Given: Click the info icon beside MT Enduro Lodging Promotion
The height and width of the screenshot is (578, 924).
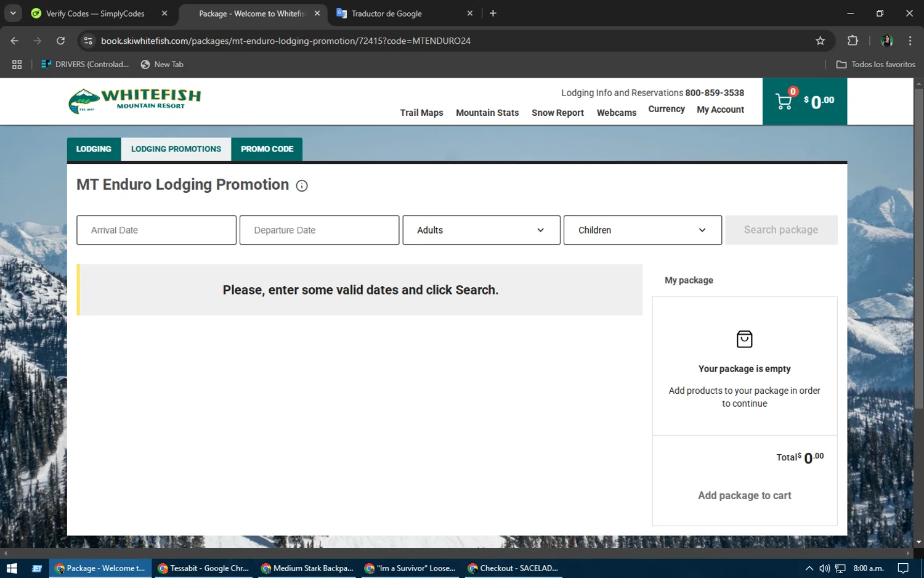Looking at the screenshot, I should click(302, 186).
